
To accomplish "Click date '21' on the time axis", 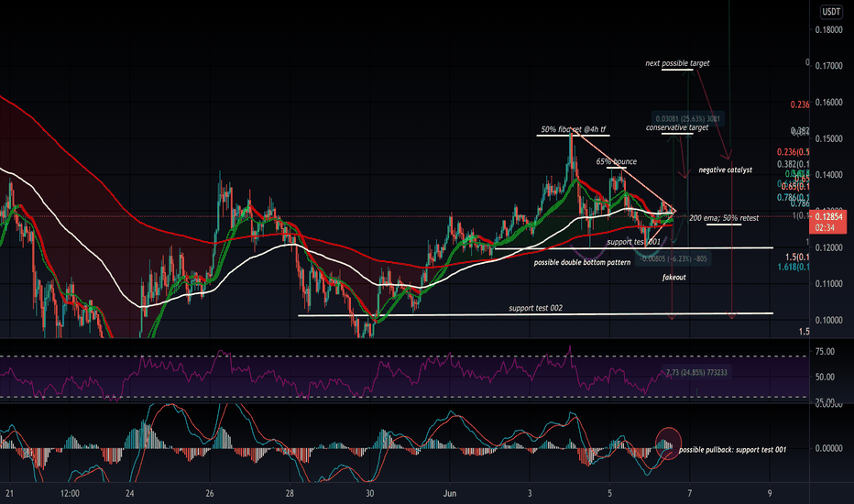I will tap(9, 494).
